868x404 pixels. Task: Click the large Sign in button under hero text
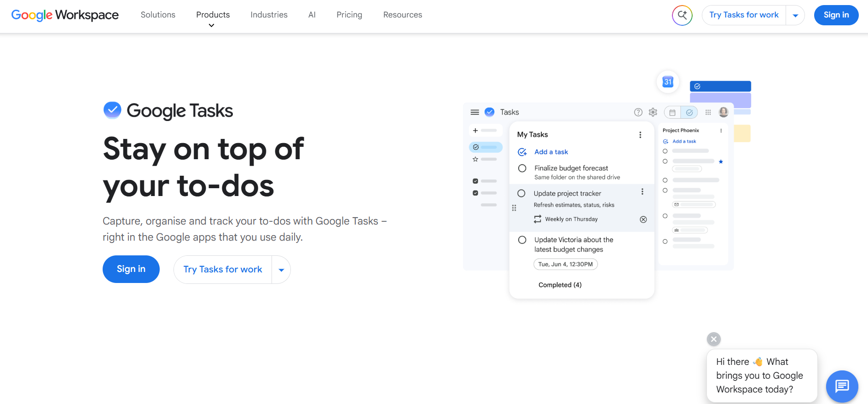click(x=131, y=269)
